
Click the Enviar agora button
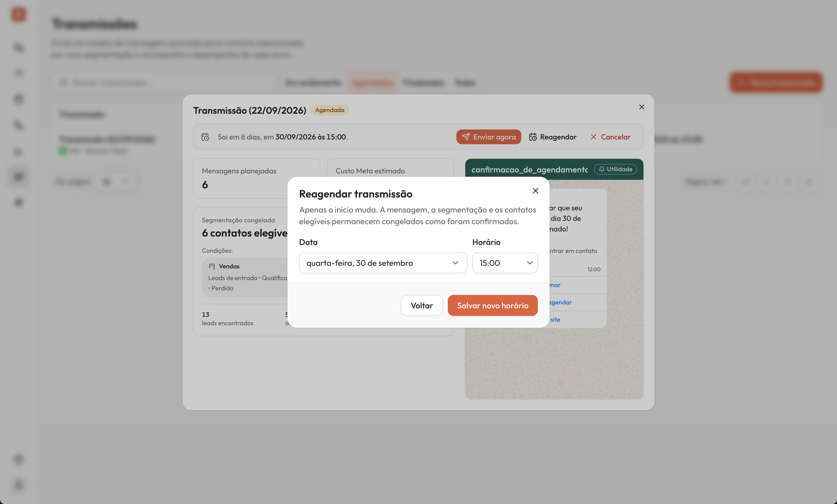coord(488,137)
